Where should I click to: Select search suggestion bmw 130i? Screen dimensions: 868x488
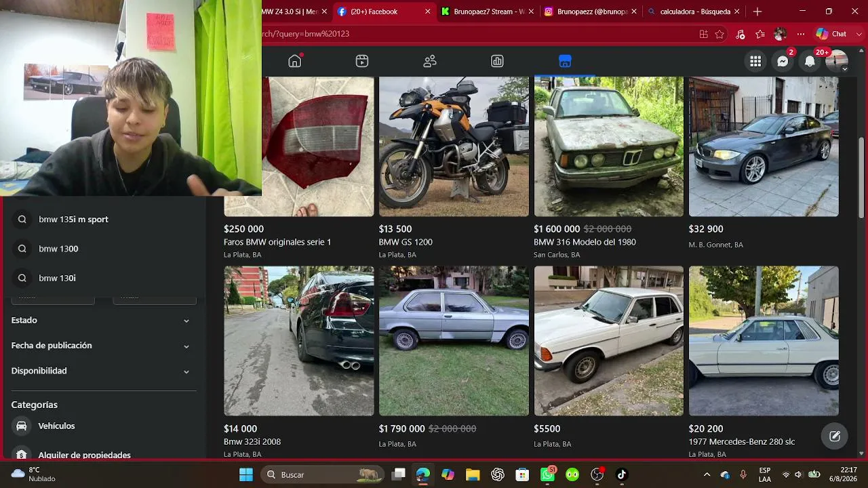(104, 278)
